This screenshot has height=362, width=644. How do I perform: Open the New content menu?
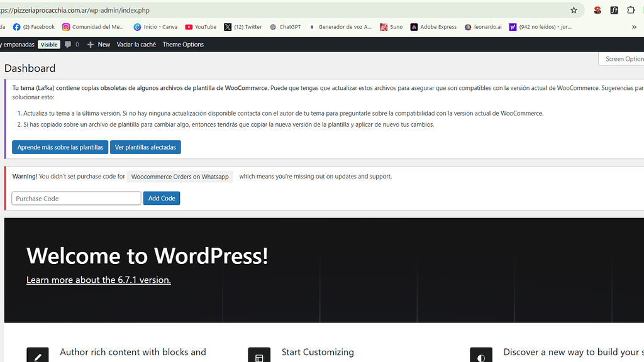(99, 45)
